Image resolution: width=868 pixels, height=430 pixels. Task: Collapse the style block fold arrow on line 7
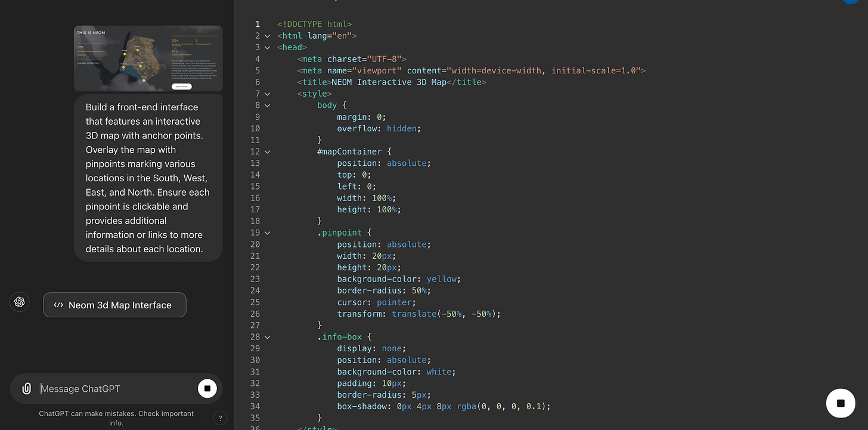[x=267, y=94]
